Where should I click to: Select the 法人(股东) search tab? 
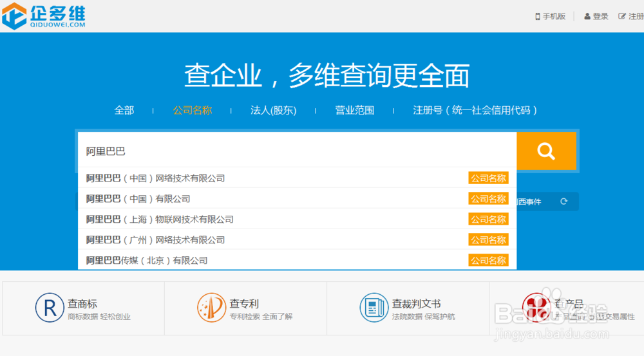[x=274, y=110]
